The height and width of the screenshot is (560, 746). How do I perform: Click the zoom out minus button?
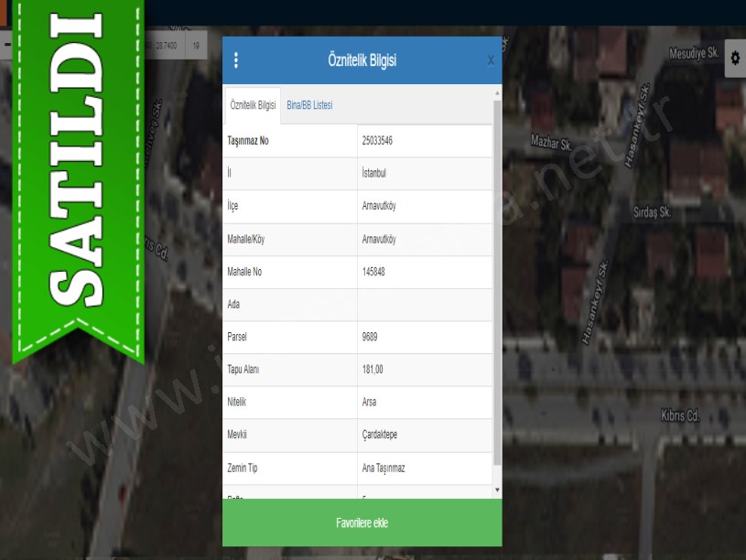tap(7, 44)
